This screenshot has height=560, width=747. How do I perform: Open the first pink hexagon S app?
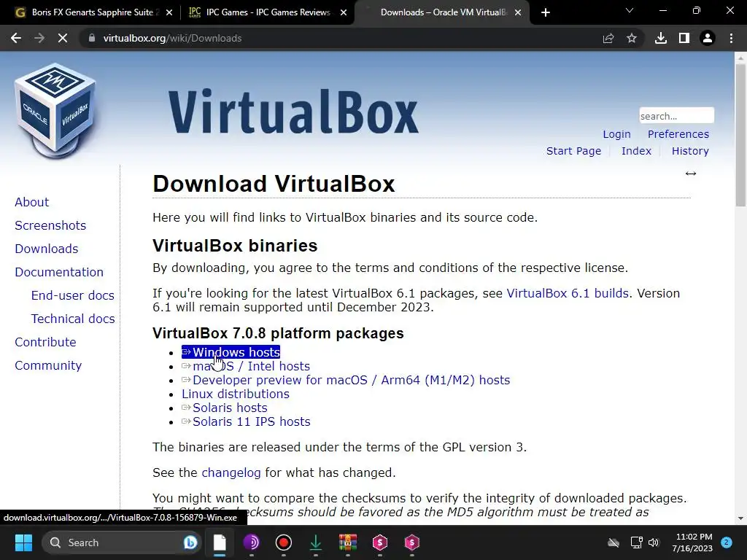pos(379,542)
